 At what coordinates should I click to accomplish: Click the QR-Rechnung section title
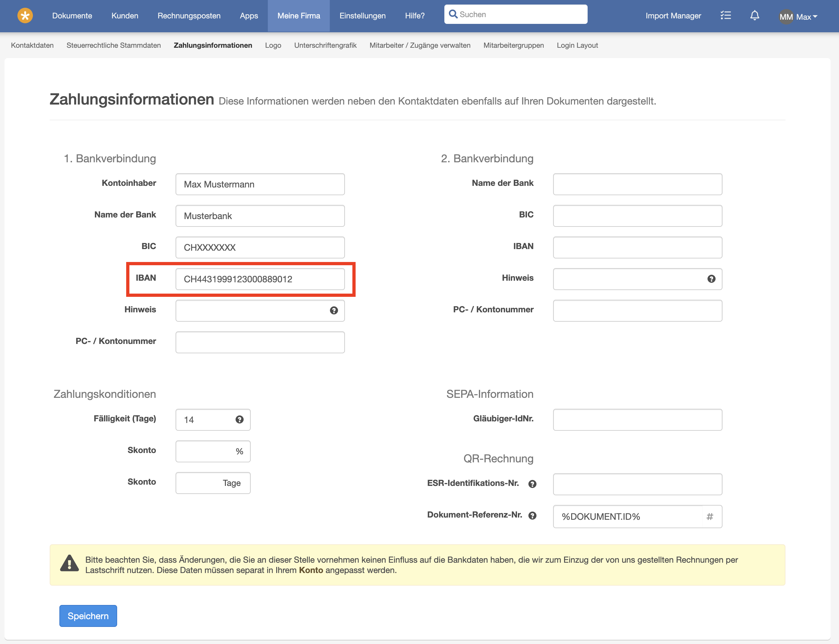click(x=498, y=458)
